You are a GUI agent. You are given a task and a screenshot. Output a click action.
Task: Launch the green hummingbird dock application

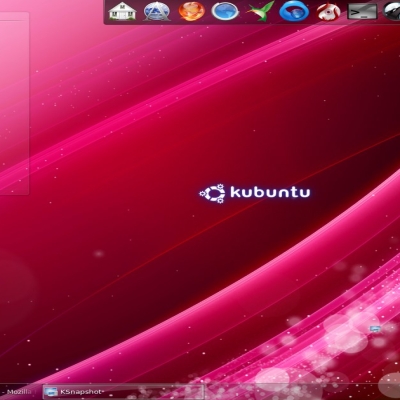pos(260,11)
